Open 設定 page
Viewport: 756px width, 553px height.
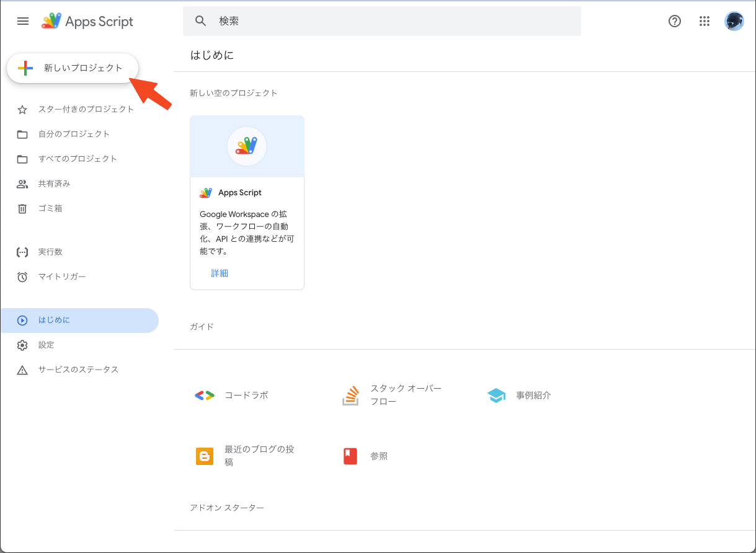[47, 345]
